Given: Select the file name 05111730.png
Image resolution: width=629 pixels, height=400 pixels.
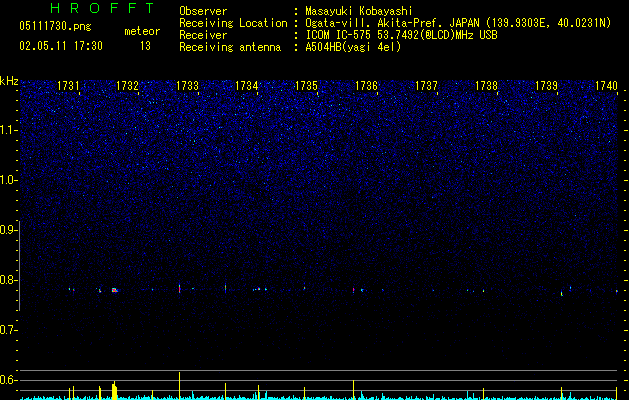Looking at the screenshot, I should [x=55, y=26].
